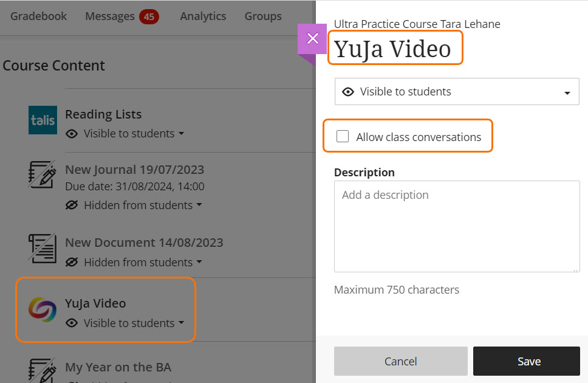The height and width of the screenshot is (383, 588).
Task: Click the My Year on the BA icon
Action: [43, 370]
